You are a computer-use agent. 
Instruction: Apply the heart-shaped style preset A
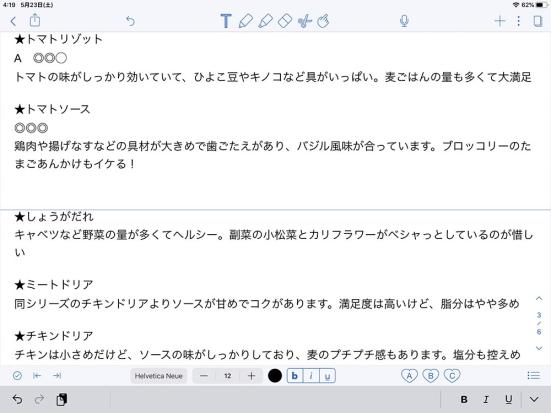point(409,376)
